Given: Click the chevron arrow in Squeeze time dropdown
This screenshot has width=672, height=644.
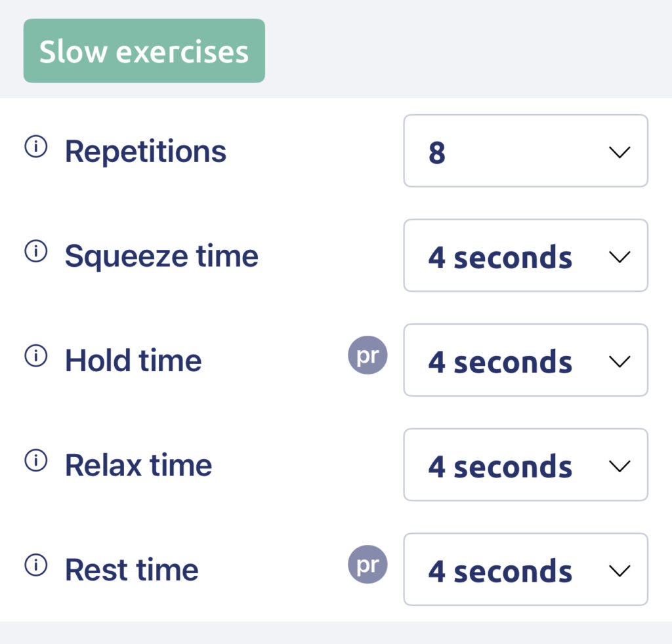Looking at the screenshot, I should 619,256.
